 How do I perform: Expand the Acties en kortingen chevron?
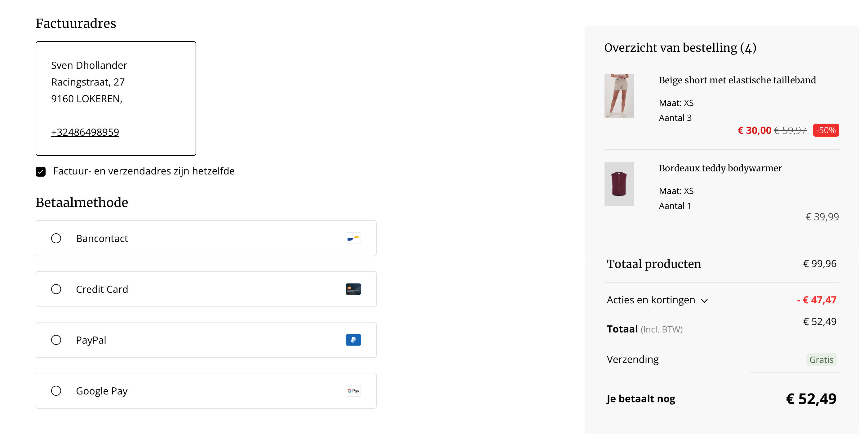(x=704, y=301)
